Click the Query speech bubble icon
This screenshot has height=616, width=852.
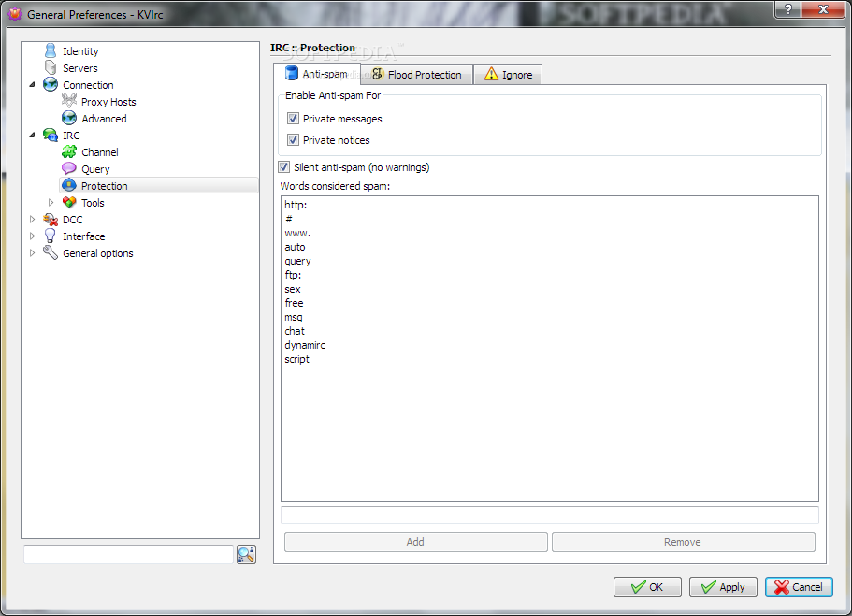point(69,168)
